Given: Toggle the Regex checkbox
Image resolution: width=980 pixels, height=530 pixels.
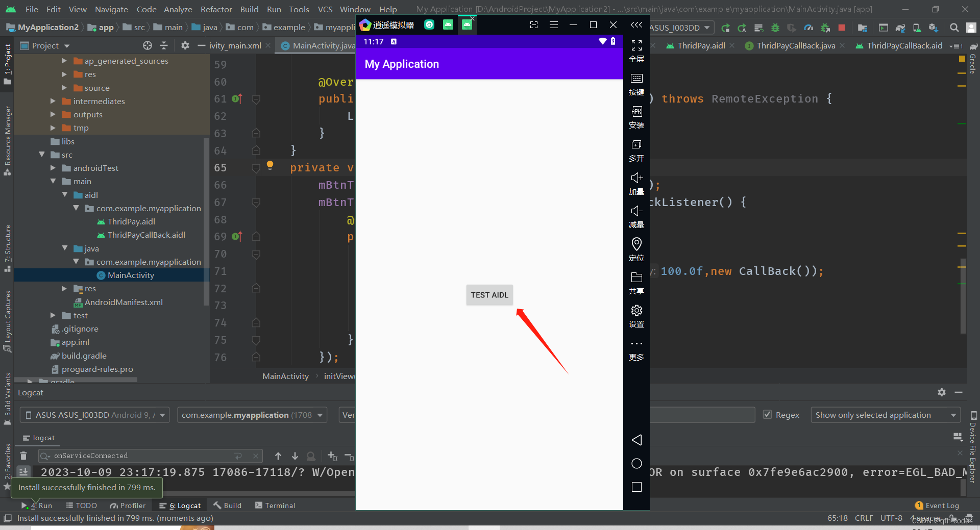Looking at the screenshot, I should (x=767, y=415).
